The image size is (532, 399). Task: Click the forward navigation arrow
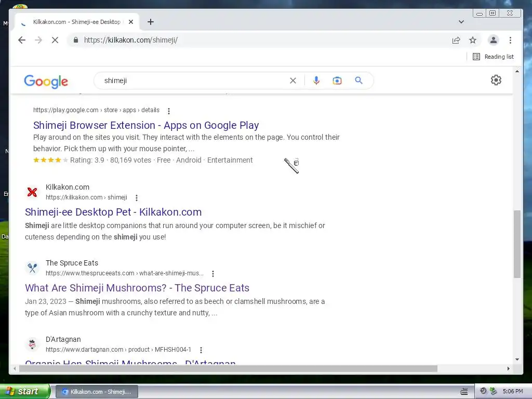click(38, 40)
